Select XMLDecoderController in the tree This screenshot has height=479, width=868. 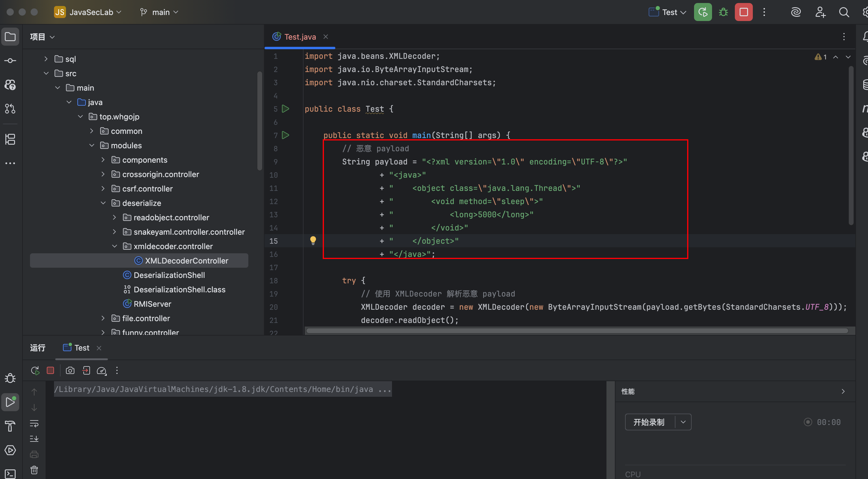click(x=139, y=261)
